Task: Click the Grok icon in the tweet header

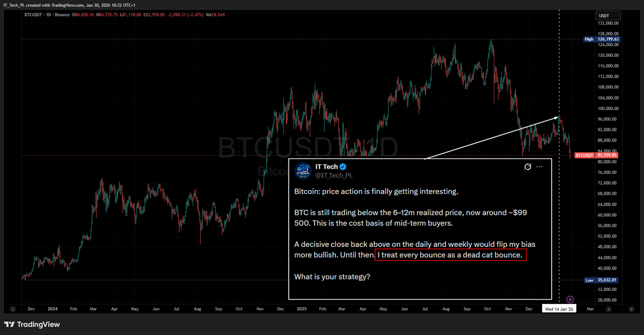Action: pyautogui.click(x=528, y=167)
